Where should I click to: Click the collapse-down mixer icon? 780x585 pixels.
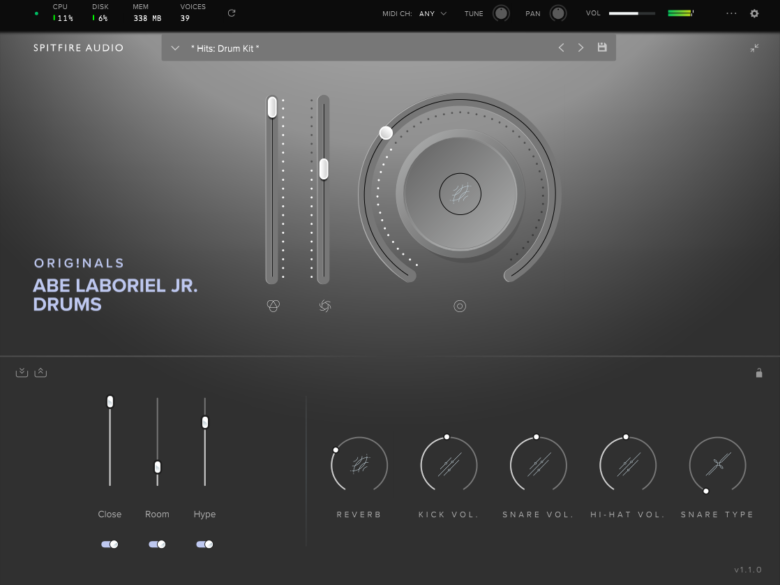pos(22,372)
